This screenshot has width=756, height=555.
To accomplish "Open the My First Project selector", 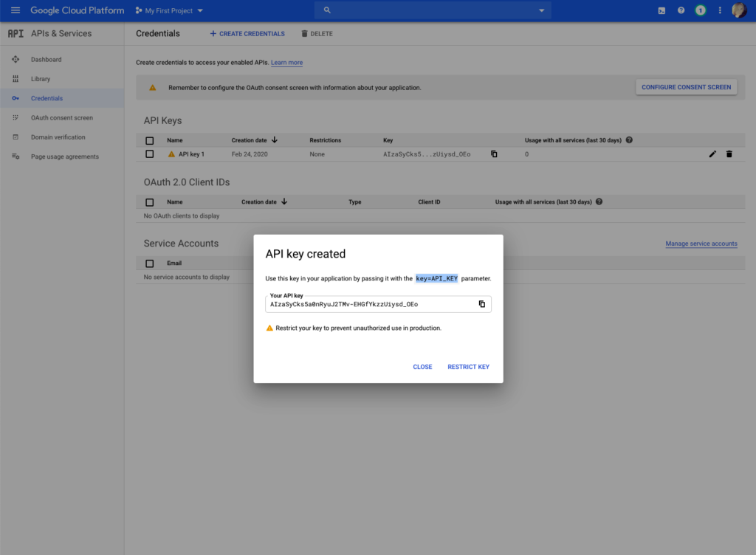I will [x=169, y=10].
